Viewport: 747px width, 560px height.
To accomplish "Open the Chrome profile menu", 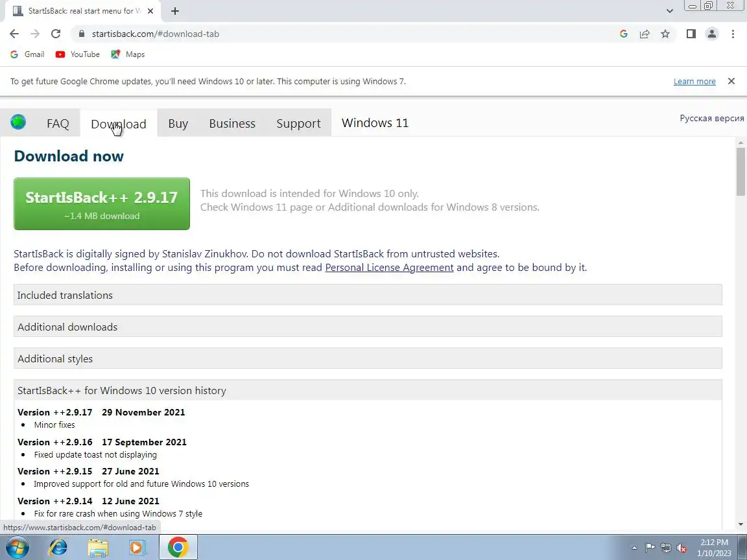I will (x=712, y=34).
